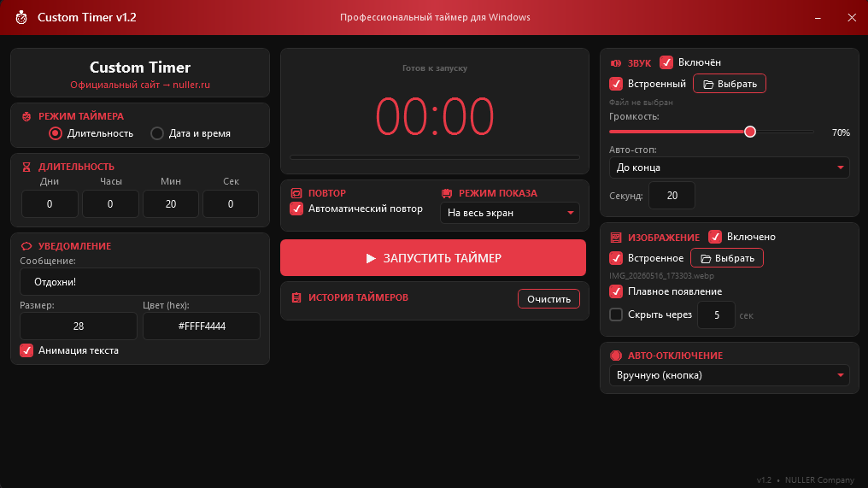Click the 00:00 timer display
Image resolution: width=868 pixels, height=488 pixels.
[435, 116]
